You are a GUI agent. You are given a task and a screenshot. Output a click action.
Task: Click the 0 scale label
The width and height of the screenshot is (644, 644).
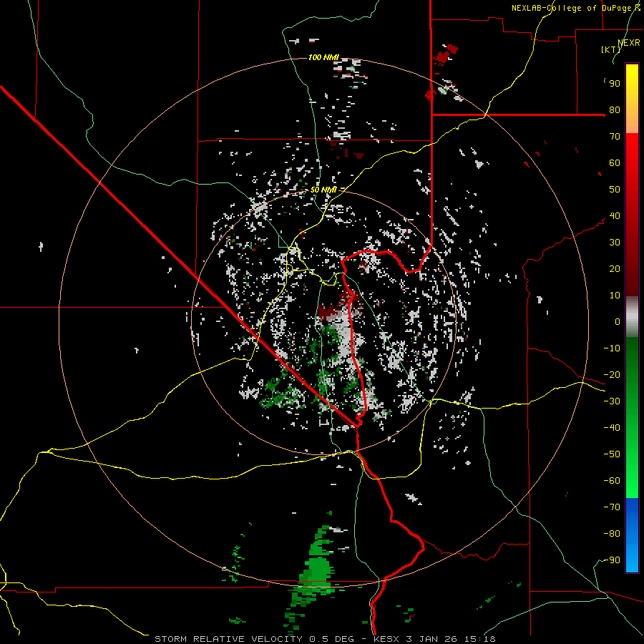[x=618, y=321]
